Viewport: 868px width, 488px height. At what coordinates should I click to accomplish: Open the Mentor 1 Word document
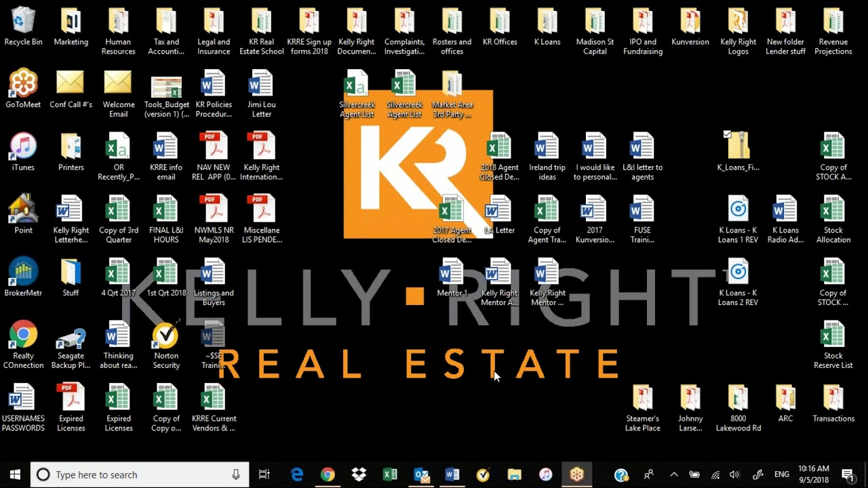click(452, 278)
